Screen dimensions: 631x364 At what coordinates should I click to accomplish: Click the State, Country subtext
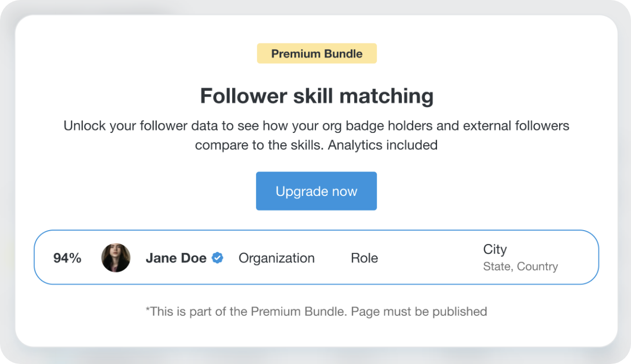pos(520,267)
